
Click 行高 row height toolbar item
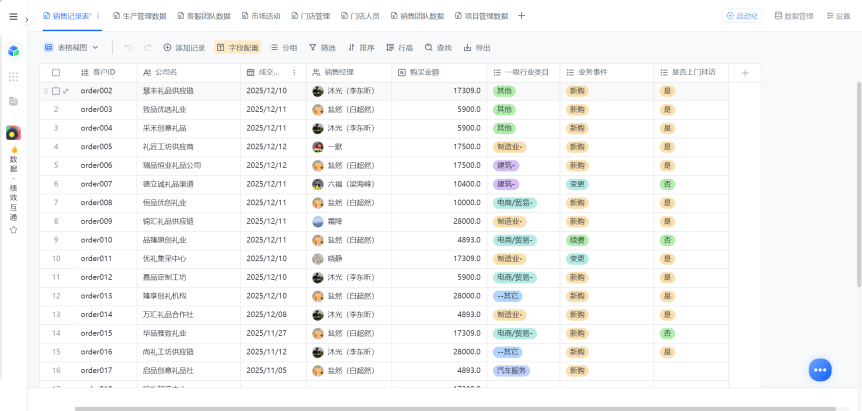pyautogui.click(x=400, y=48)
